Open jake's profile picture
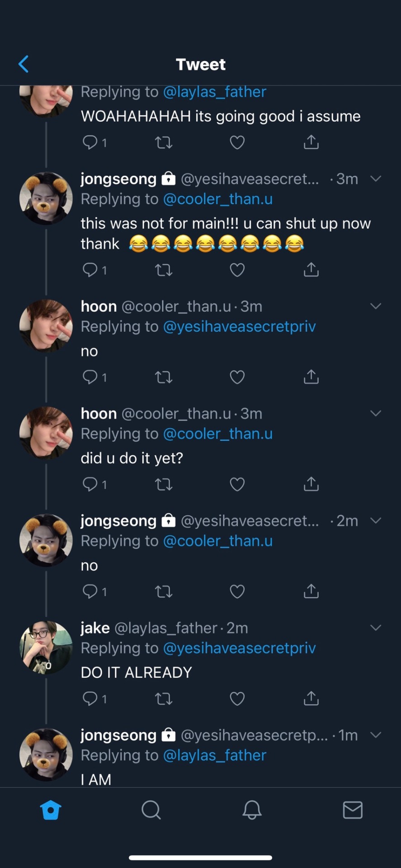This screenshot has width=401, height=868. coord(46,647)
